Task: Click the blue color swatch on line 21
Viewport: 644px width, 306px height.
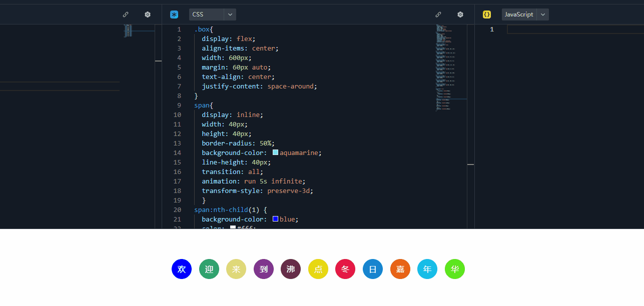Action: [x=275, y=219]
